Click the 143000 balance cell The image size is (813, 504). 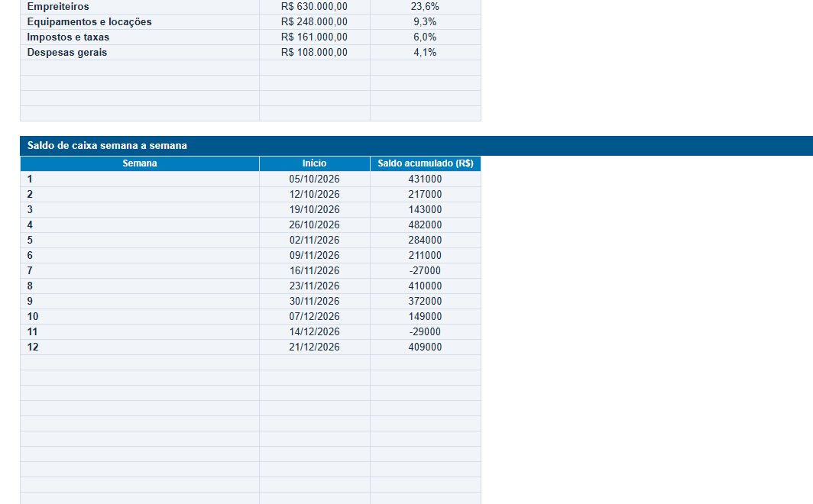point(426,210)
